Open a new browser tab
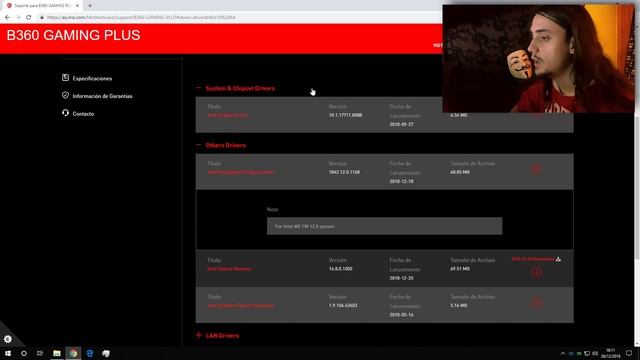 (x=90, y=6)
